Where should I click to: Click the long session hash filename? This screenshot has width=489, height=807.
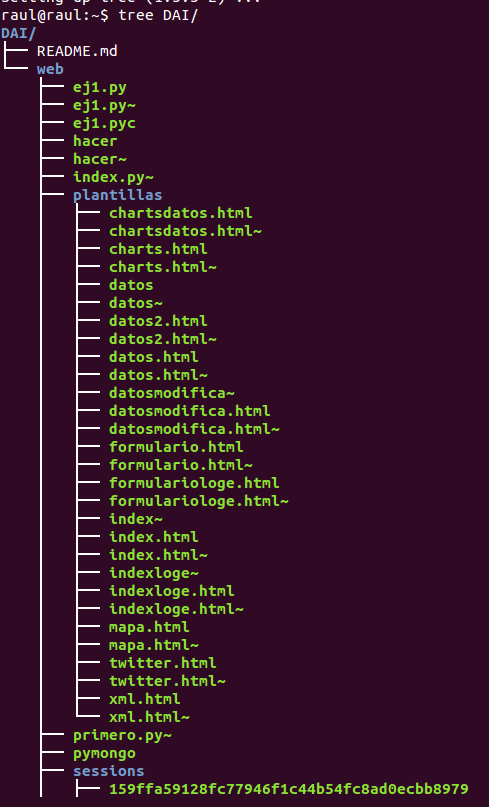click(x=289, y=789)
